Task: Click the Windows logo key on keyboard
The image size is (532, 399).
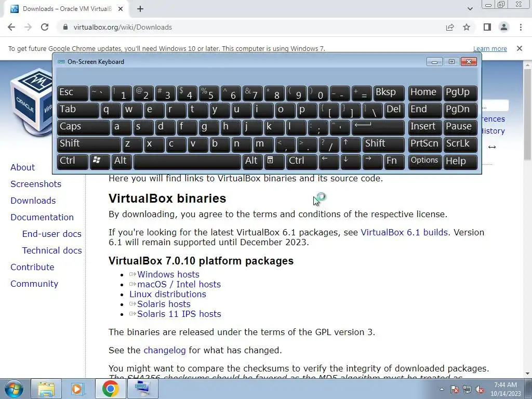Action: (x=99, y=161)
